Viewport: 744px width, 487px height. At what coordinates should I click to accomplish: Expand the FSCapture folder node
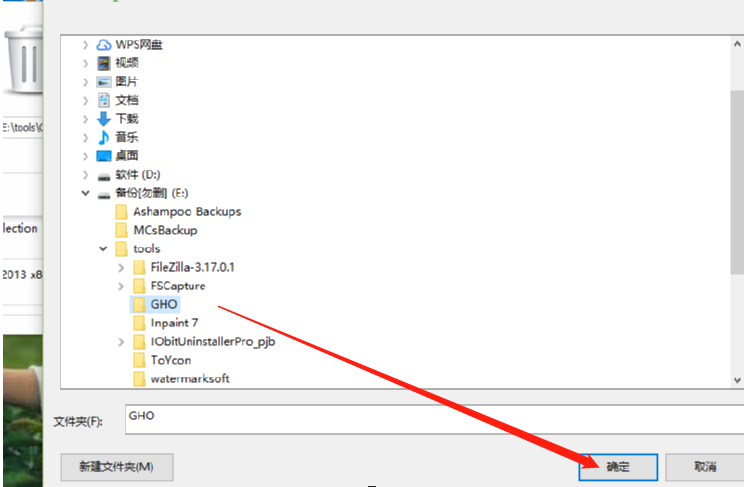pos(121,286)
